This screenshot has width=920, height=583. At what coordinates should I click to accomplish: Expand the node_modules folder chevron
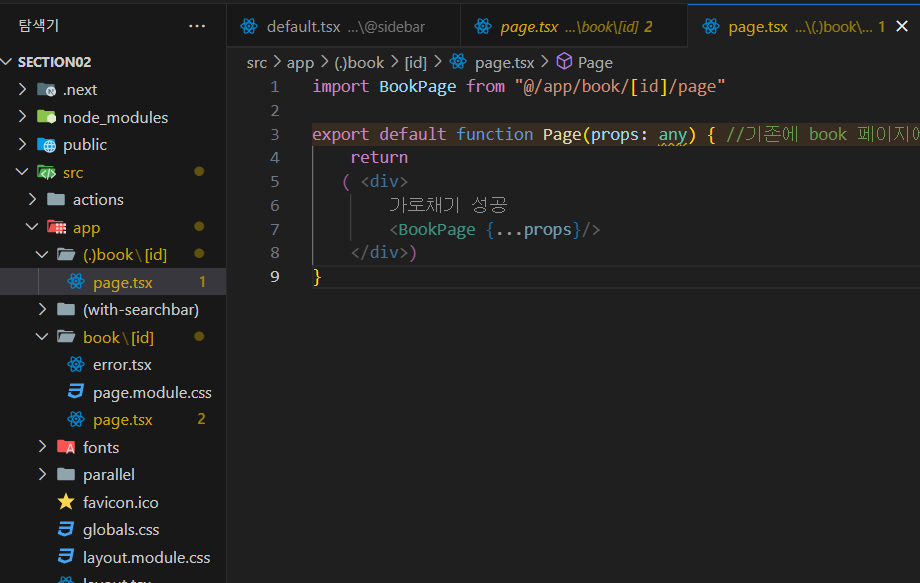pos(22,117)
